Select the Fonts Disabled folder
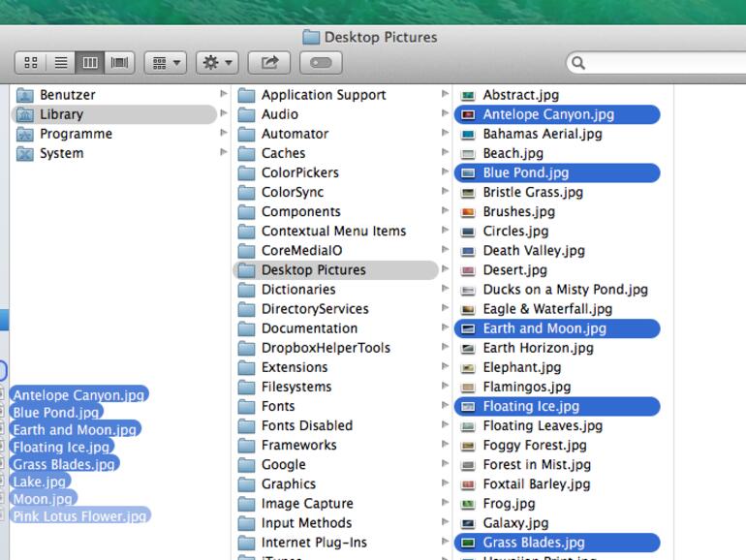746x560 pixels. tap(335, 426)
